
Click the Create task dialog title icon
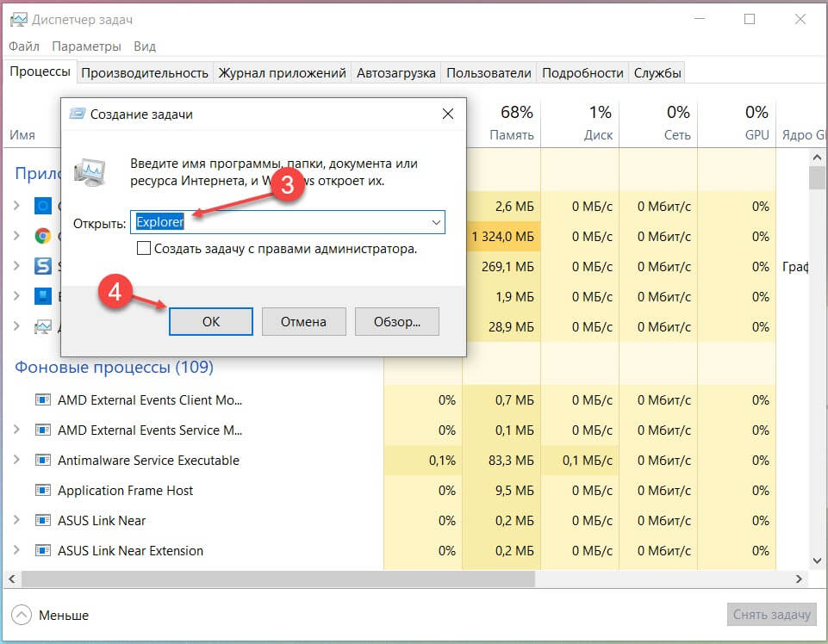point(77,114)
